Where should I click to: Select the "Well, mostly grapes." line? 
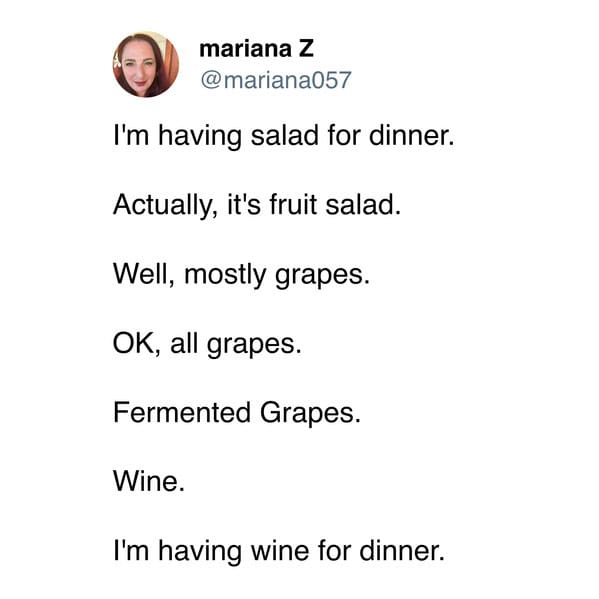coord(241,275)
